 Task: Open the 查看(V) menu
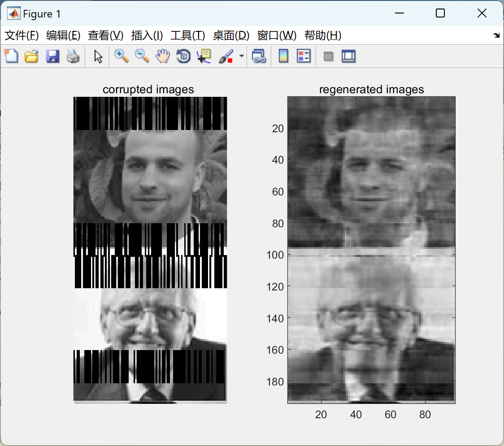coord(106,35)
